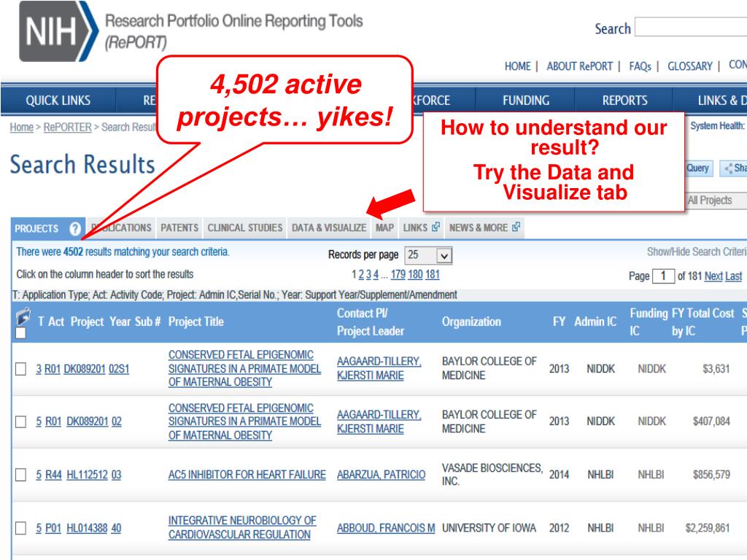Switch to the Map tab

(384, 228)
